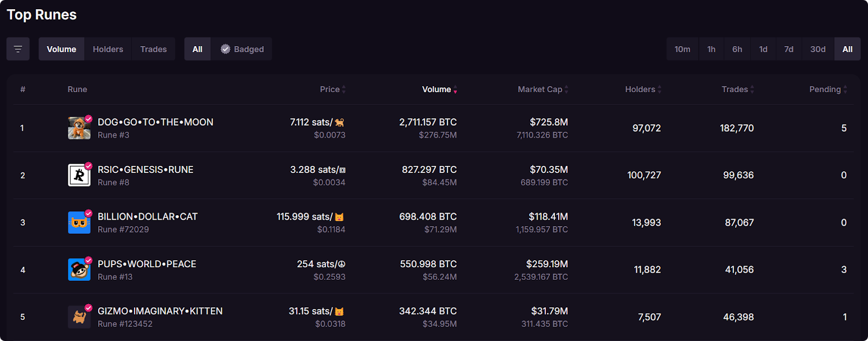Click the RSIC•GENESIS•RUNE logo icon
The image size is (868, 341).
click(x=79, y=175)
